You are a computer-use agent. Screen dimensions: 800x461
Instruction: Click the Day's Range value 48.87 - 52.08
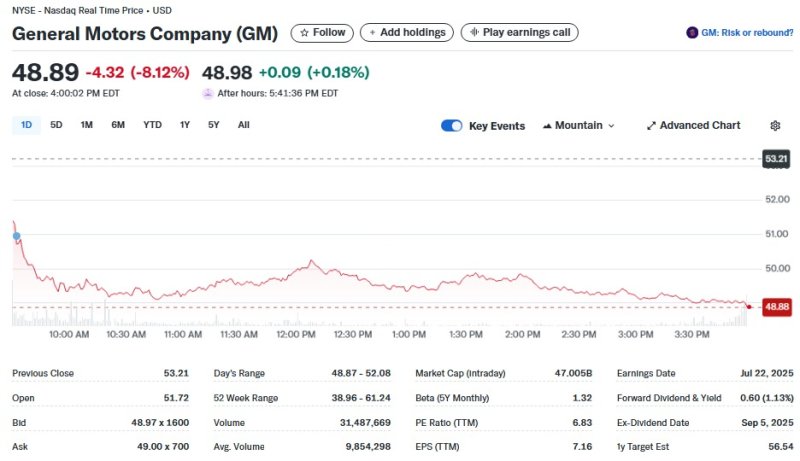click(x=361, y=373)
